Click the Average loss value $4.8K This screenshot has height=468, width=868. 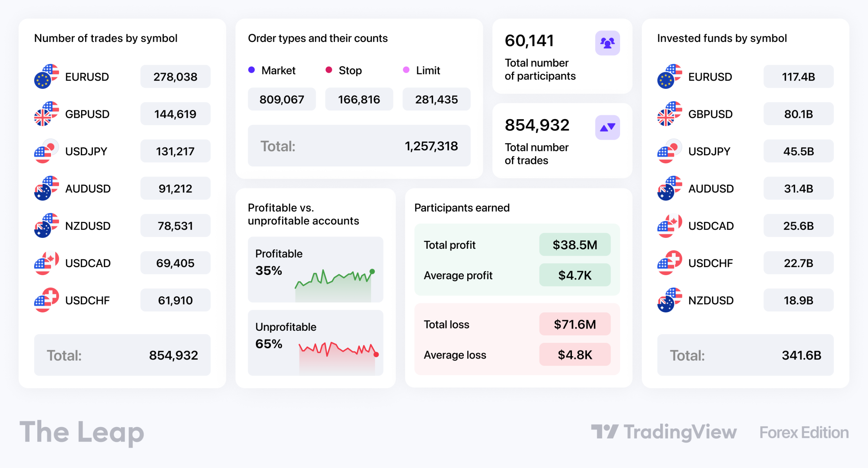[575, 355]
